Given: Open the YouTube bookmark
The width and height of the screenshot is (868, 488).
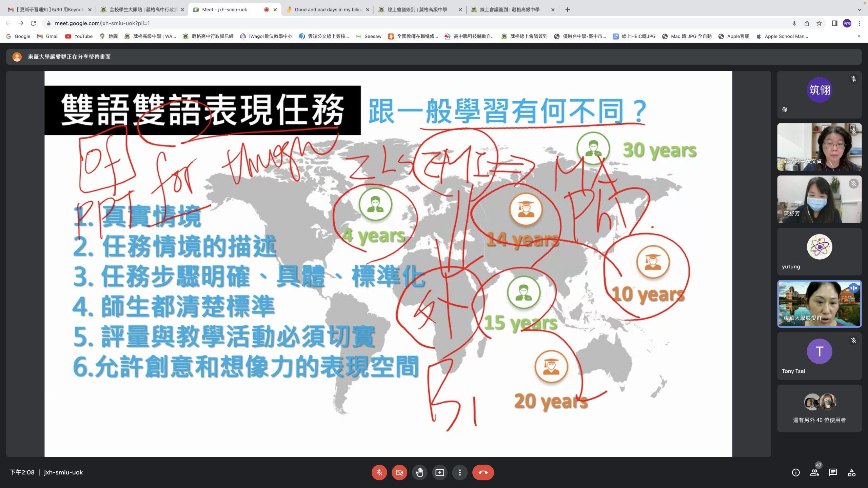Looking at the screenshot, I should [x=79, y=36].
